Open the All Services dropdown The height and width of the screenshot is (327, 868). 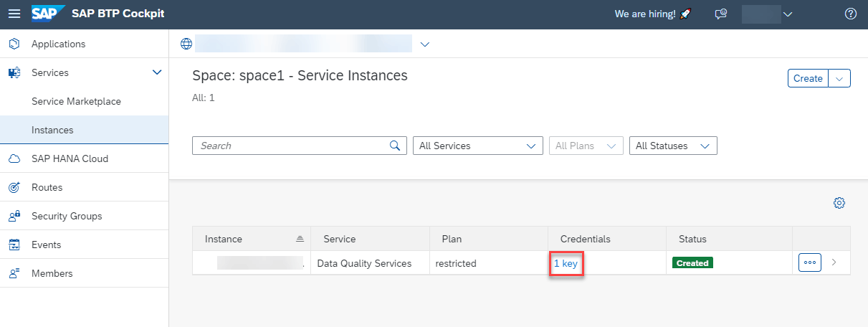[x=478, y=146]
